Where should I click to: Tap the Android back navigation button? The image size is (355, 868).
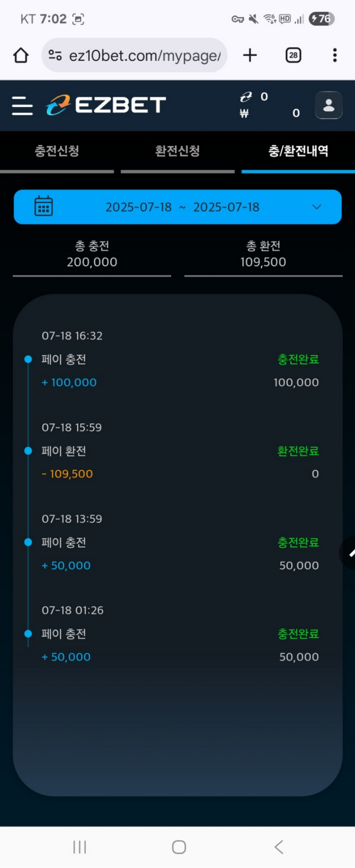pos(279,847)
